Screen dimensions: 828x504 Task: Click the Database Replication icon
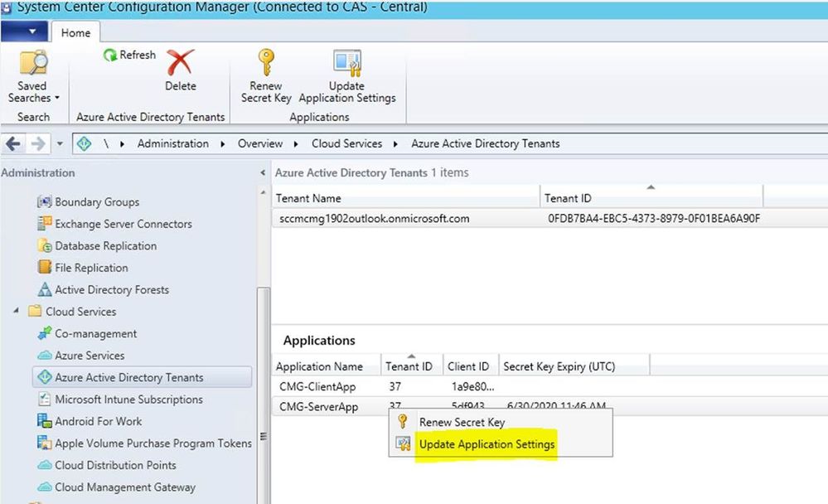pyautogui.click(x=45, y=245)
